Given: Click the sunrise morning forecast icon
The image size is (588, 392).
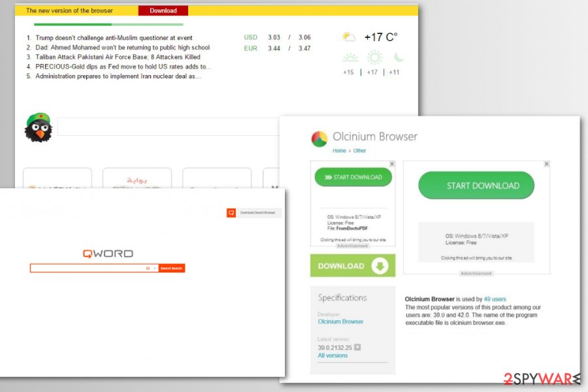Looking at the screenshot, I should [x=350, y=57].
